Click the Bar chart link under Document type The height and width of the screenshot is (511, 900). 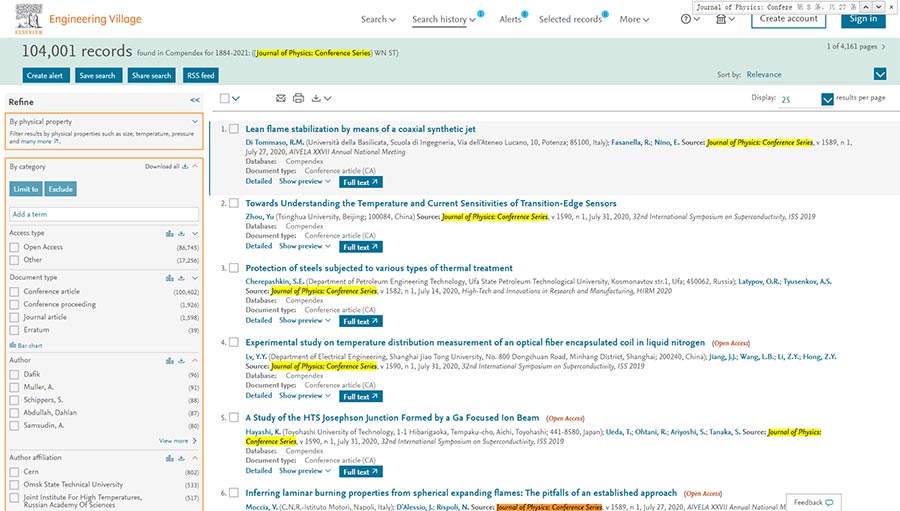tap(26, 346)
